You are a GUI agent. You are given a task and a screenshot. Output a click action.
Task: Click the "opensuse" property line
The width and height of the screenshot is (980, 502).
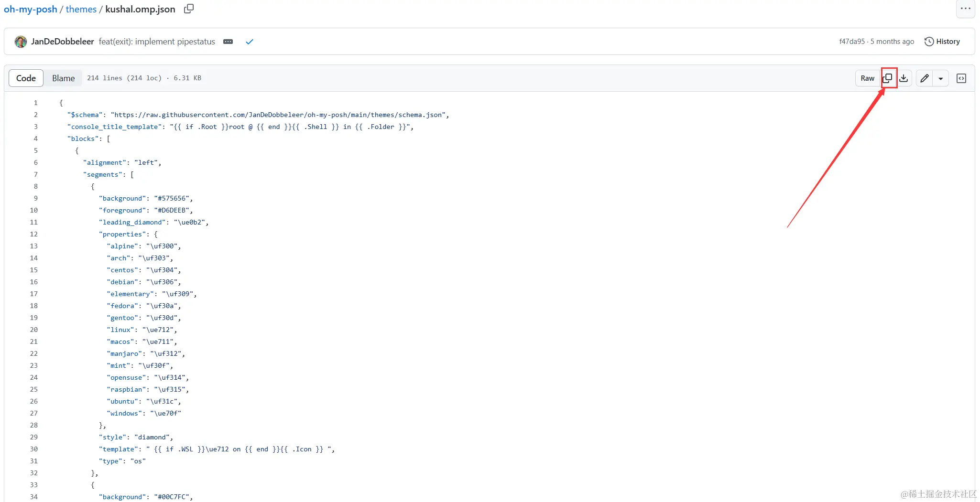coord(148,377)
